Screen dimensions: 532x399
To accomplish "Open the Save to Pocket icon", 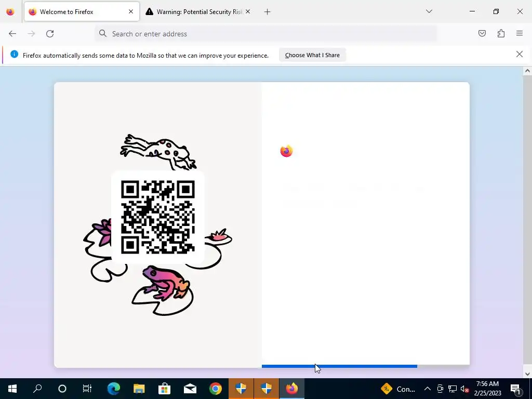I will 482,33.
